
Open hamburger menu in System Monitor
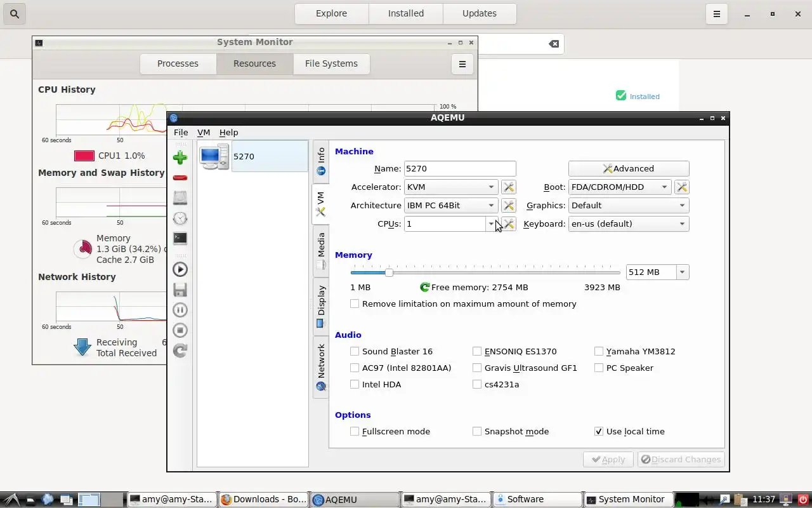pos(462,63)
